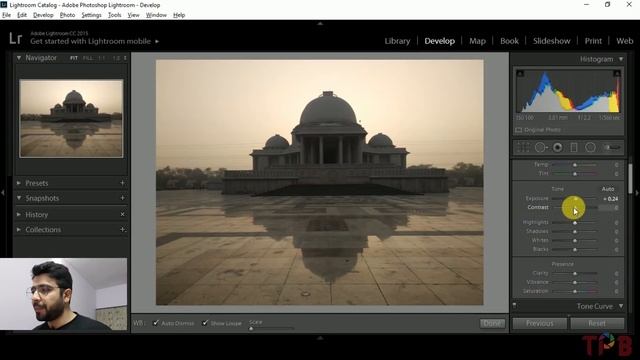
Task: Switch to the Web module
Action: coord(624,41)
